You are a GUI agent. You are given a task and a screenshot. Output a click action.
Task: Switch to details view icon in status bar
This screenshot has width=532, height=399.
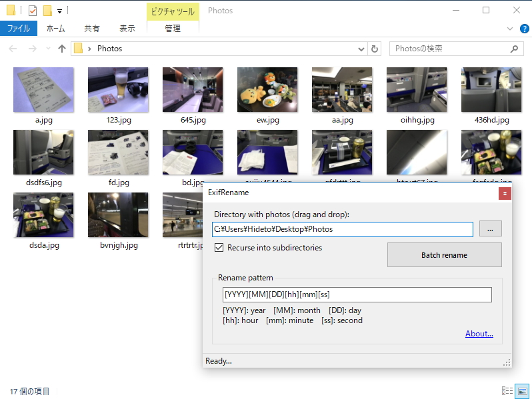pos(507,391)
